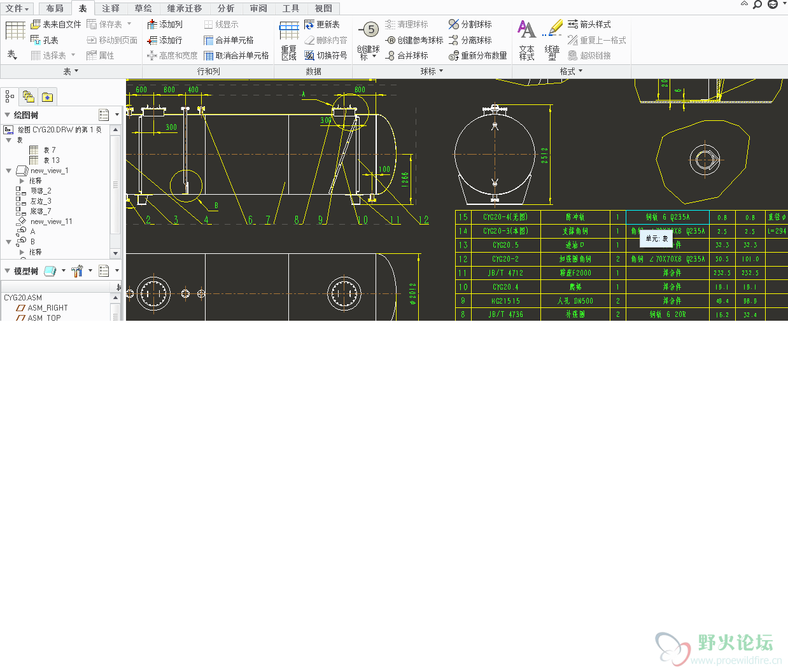Click 取消合并单元格 (Unmerge Cells)

236,55
